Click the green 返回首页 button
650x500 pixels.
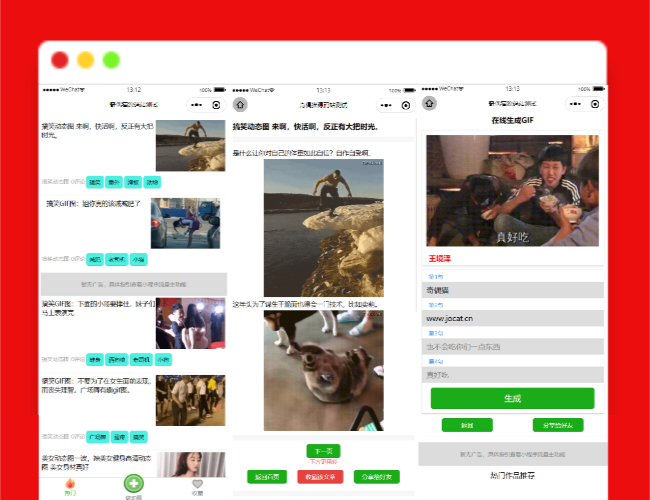point(268,477)
